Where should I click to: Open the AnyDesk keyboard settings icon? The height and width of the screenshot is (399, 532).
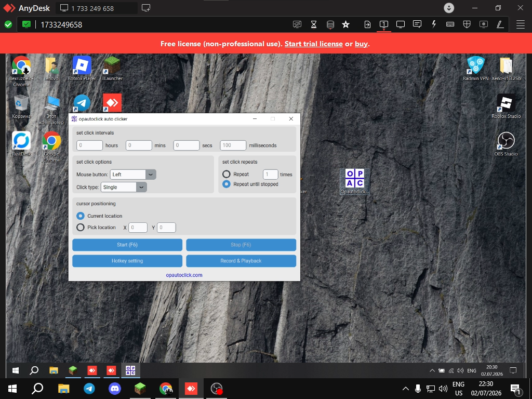450,24
